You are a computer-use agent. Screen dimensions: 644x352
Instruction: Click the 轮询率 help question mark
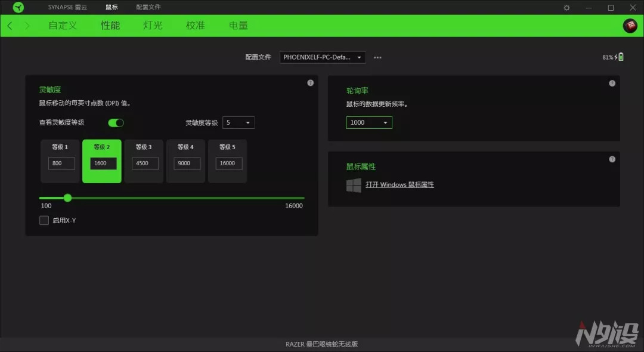612,83
